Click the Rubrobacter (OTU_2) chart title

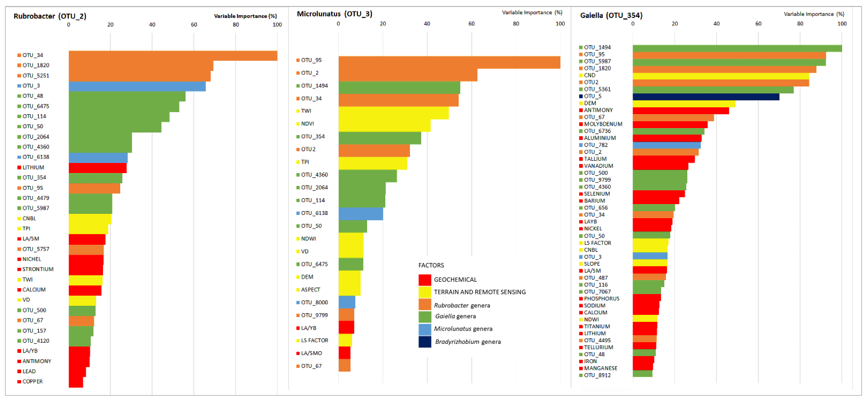point(50,16)
